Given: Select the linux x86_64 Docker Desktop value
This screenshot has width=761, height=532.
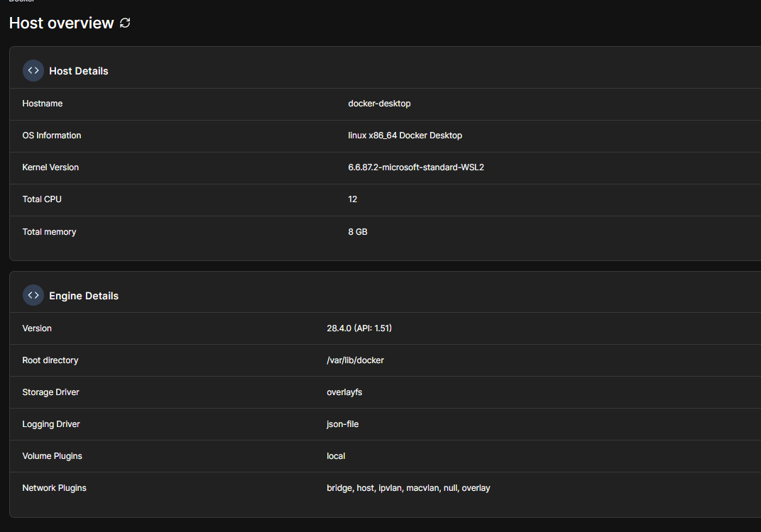Looking at the screenshot, I should (x=405, y=135).
